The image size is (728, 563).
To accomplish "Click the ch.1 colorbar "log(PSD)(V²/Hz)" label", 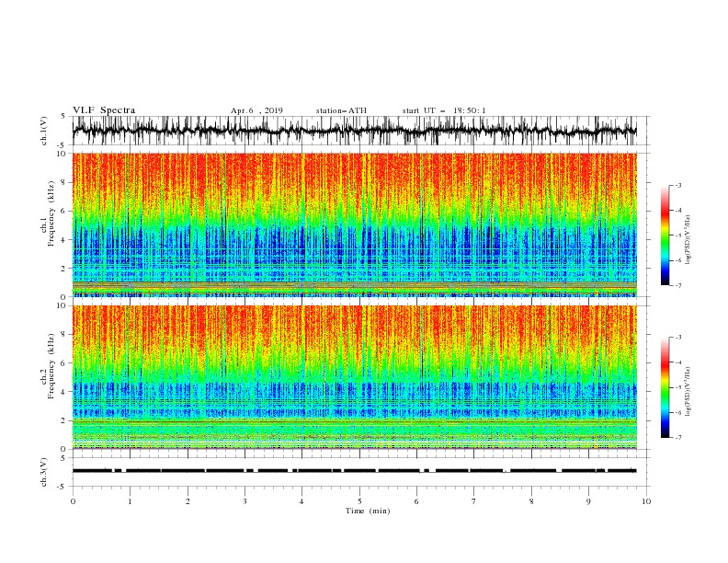I will (688, 240).
